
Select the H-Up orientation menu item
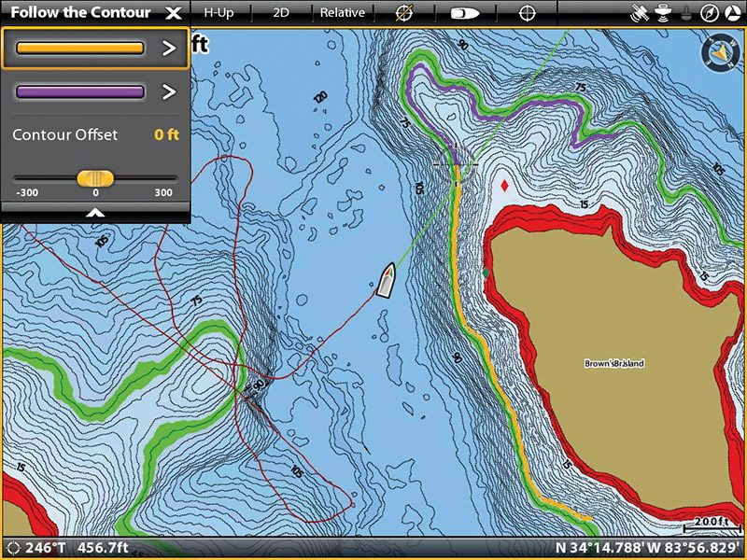pos(218,12)
